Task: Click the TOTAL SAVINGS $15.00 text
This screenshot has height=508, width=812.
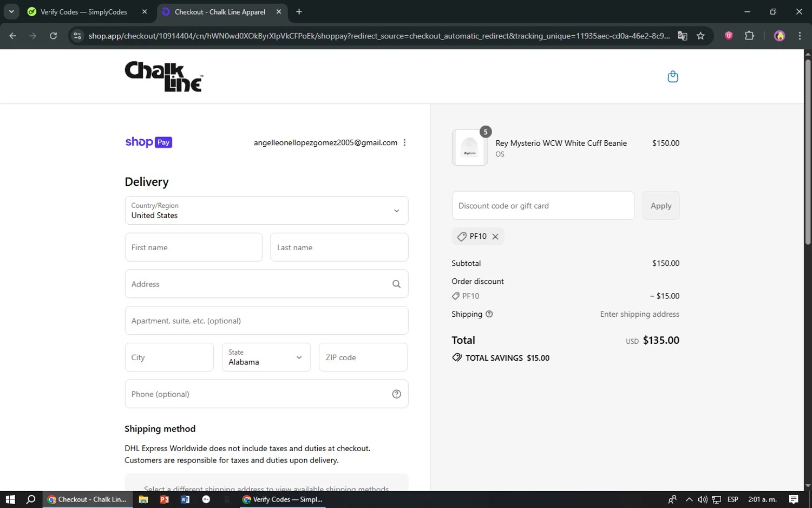Action: 507,358
